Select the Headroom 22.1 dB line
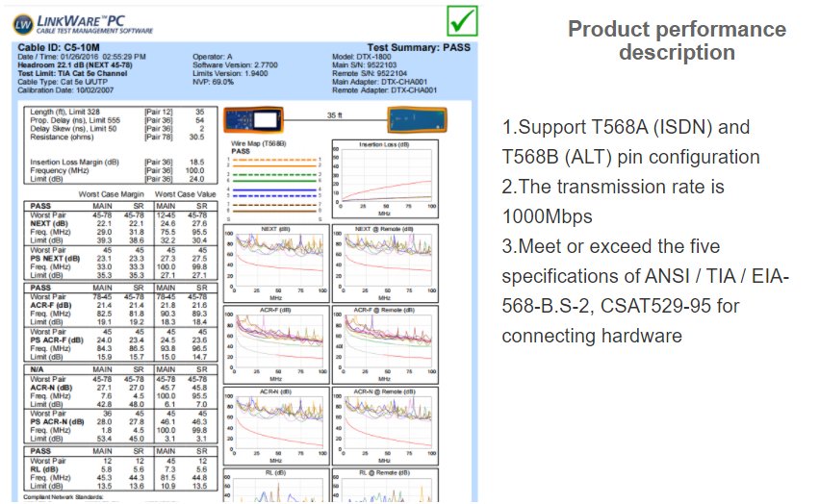819x504 pixels. 75,65
